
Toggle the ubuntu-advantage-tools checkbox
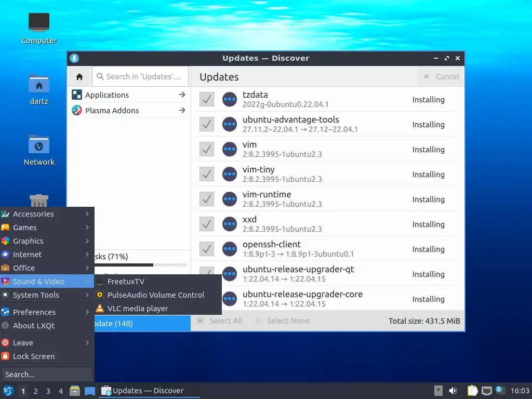pos(207,124)
